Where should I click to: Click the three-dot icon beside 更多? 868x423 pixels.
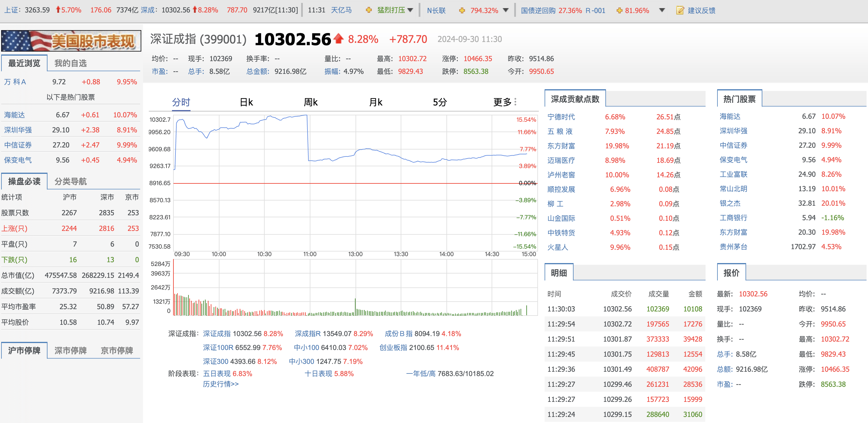515,102
